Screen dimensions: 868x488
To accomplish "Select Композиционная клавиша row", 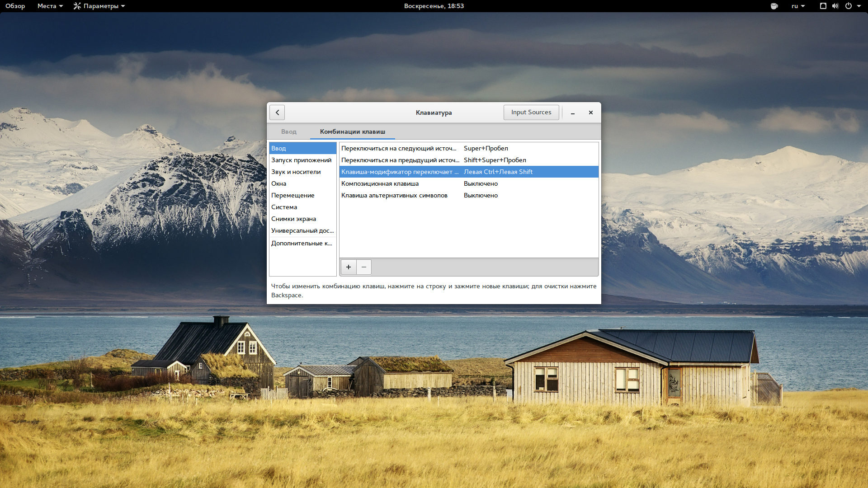I will pos(469,183).
